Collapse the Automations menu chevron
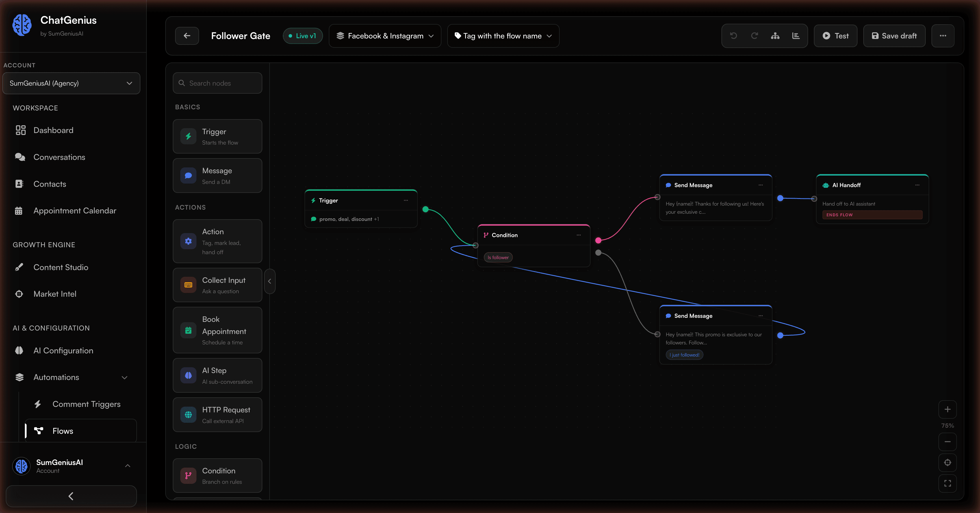 [125, 377]
